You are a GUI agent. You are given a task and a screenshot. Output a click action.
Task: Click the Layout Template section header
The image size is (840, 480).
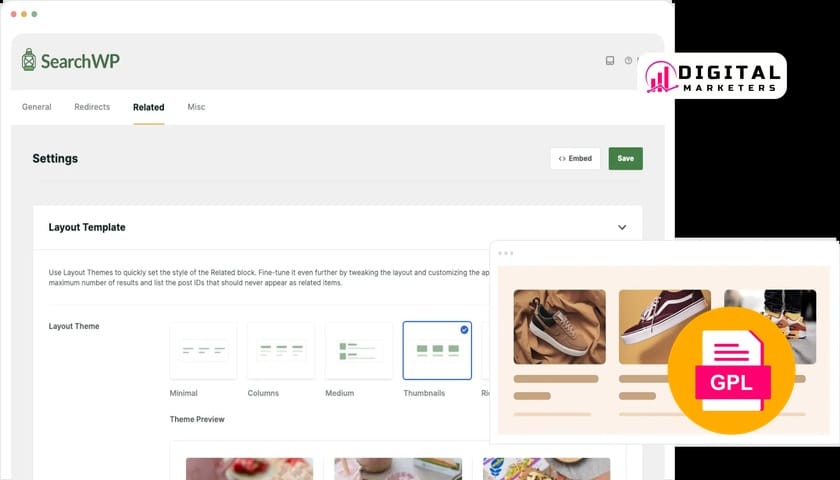87,228
